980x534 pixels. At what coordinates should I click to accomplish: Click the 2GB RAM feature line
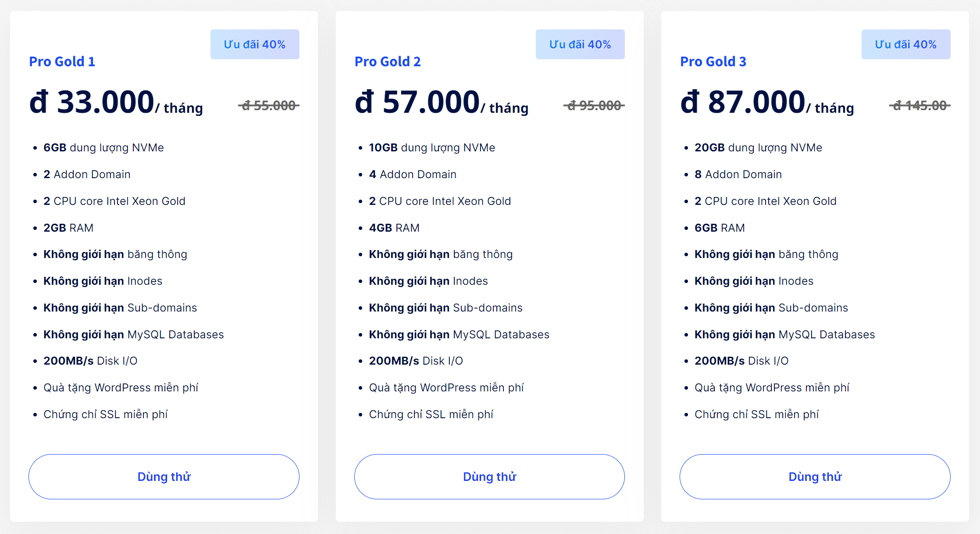click(68, 228)
